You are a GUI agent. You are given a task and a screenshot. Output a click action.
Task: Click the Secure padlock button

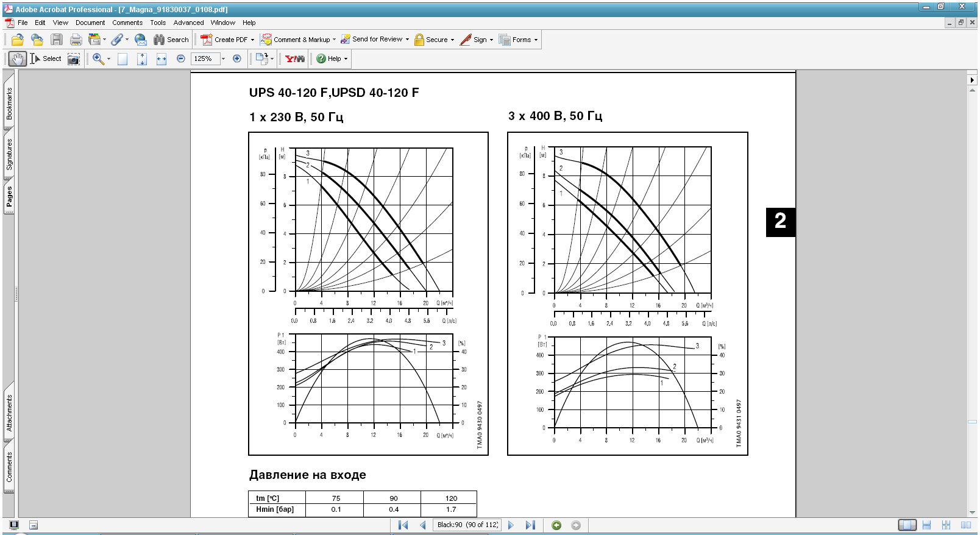point(431,40)
